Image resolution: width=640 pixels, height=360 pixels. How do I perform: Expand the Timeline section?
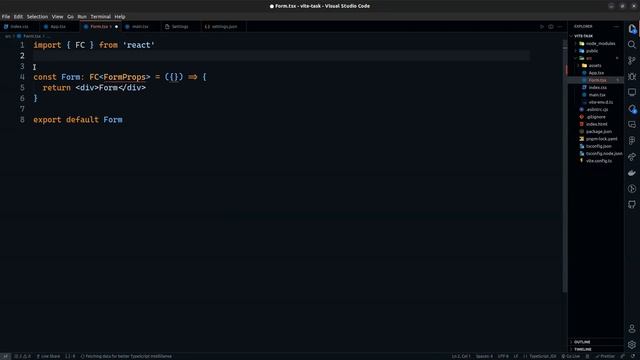596,349
